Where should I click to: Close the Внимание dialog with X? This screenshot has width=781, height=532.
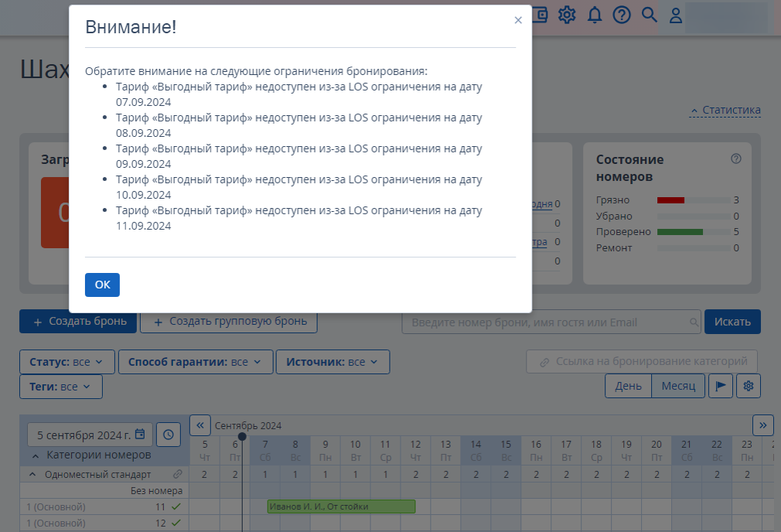[x=518, y=20]
